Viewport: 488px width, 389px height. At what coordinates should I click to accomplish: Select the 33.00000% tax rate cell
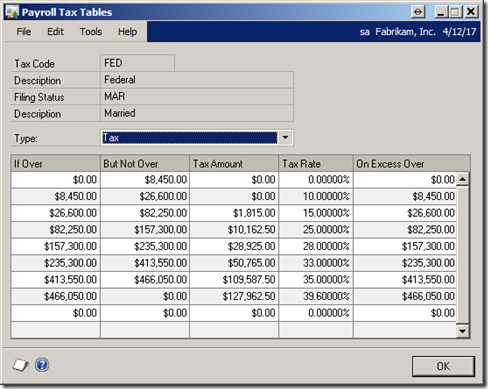click(316, 263)
